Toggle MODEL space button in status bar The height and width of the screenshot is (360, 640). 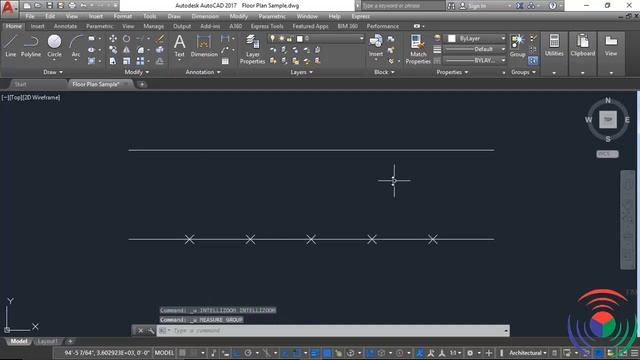click(x=164, y=353)
